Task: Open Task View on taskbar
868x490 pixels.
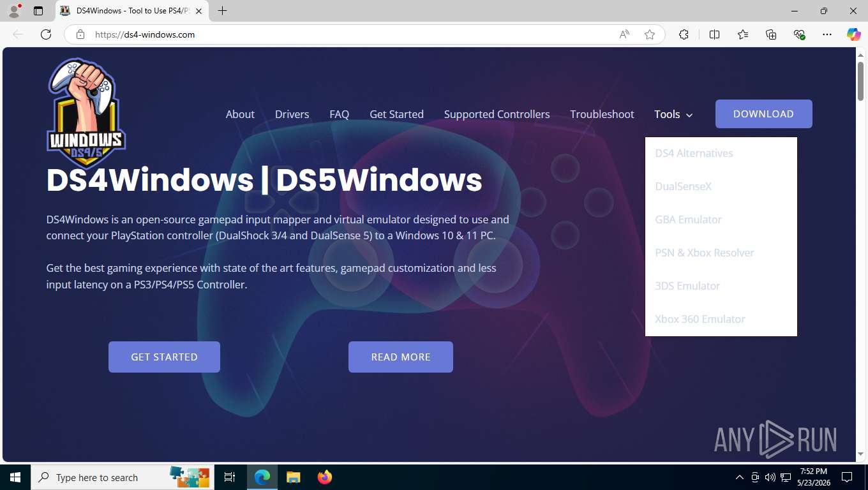Action: pos(230,477)
